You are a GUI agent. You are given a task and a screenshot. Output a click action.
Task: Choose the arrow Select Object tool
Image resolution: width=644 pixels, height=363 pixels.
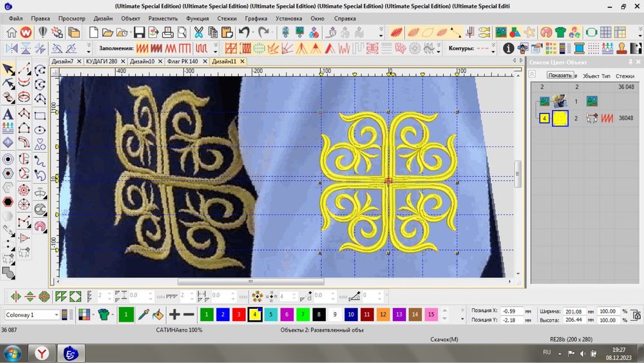coord(8,68)
